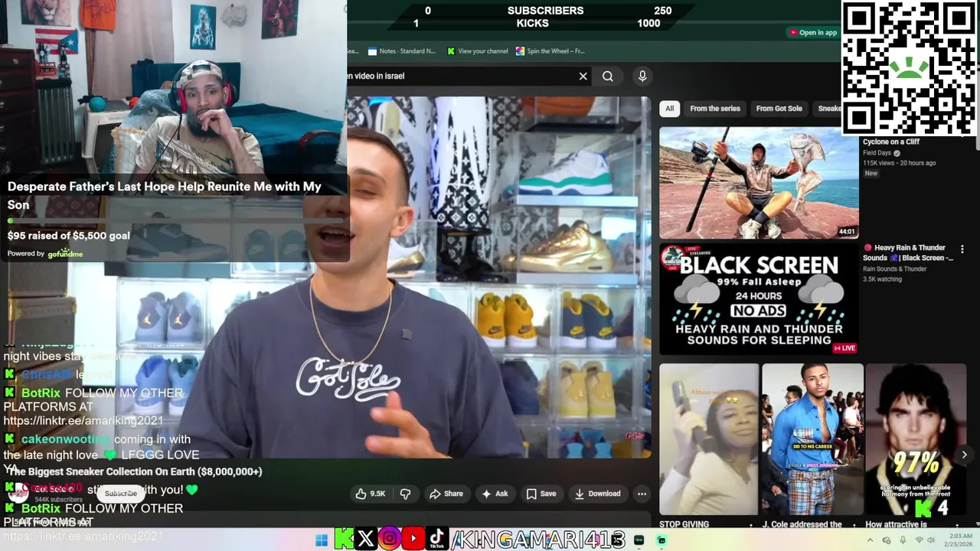Click the Instagram logo in taskbar

(x=390, y=540)
